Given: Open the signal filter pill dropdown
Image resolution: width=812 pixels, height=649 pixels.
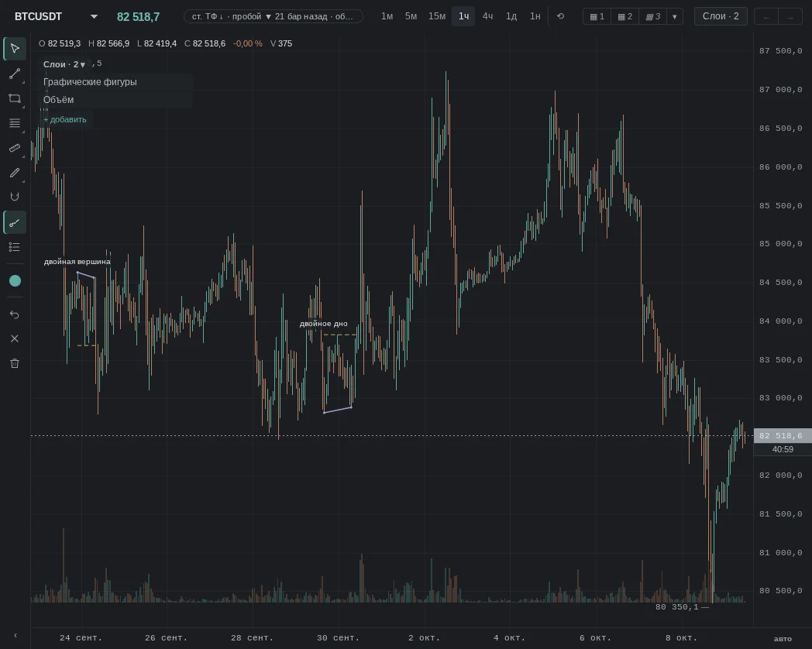Looking at the screenshot, I should [273, 16].
